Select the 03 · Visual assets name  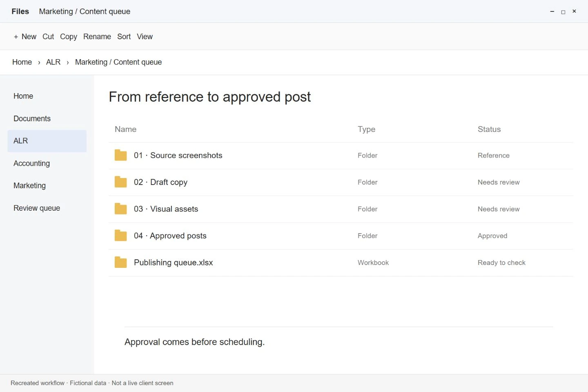click(166, 209)
